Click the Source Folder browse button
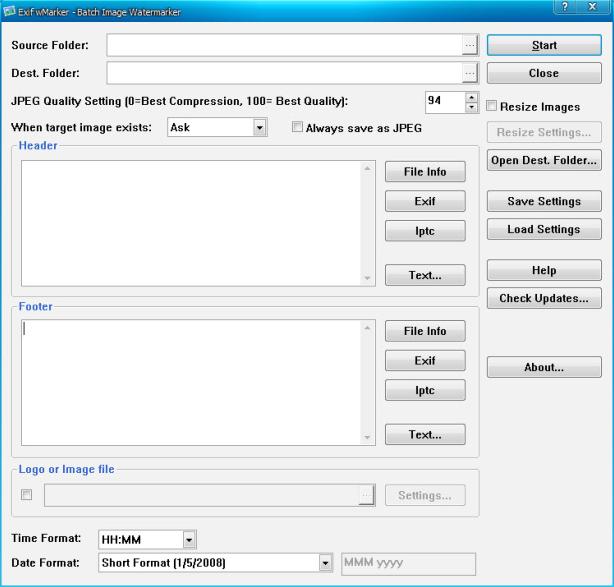This screenshot has width=614, height=587. 469,46
